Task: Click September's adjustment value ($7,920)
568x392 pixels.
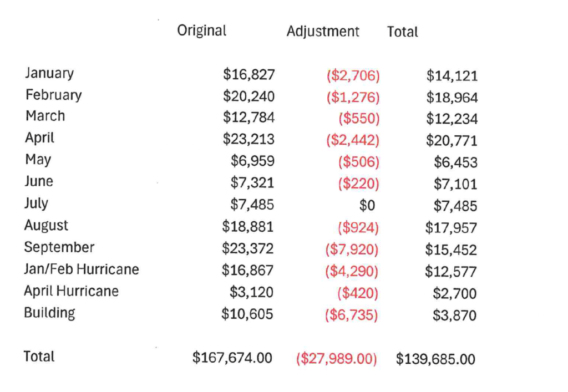Action: [352, 249]
